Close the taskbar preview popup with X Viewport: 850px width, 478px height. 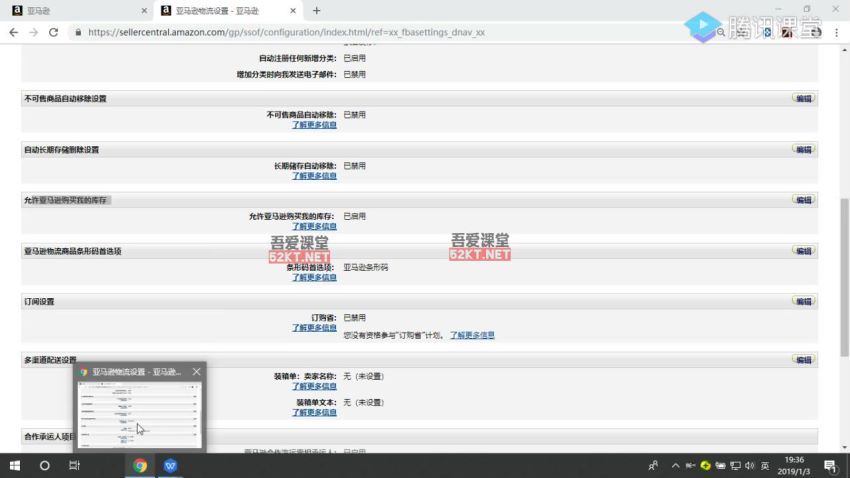pos(196,372)
